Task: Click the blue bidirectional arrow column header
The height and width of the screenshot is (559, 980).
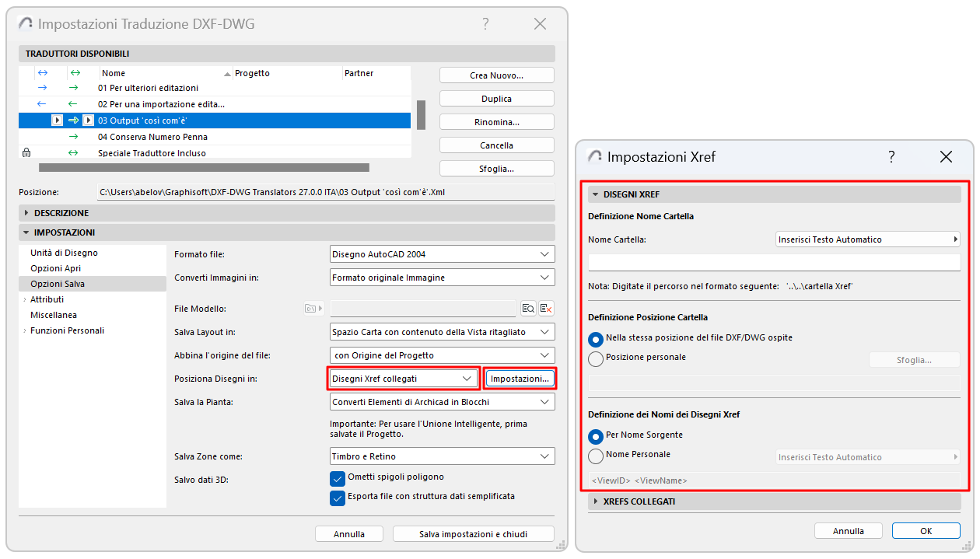Action: [x=42, y=73]
